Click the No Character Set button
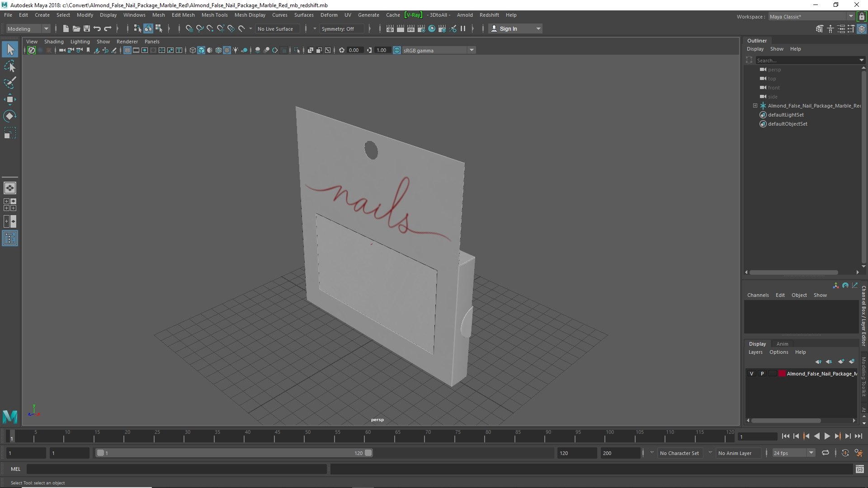The width and height of the screenshot is (868, 488). (x=679, y=453)
